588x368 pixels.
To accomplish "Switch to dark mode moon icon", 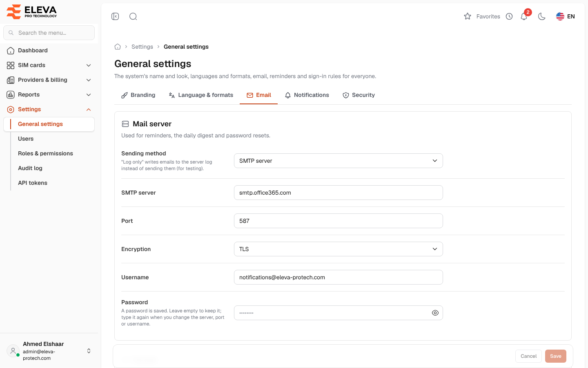I will [x=542, y=16].
